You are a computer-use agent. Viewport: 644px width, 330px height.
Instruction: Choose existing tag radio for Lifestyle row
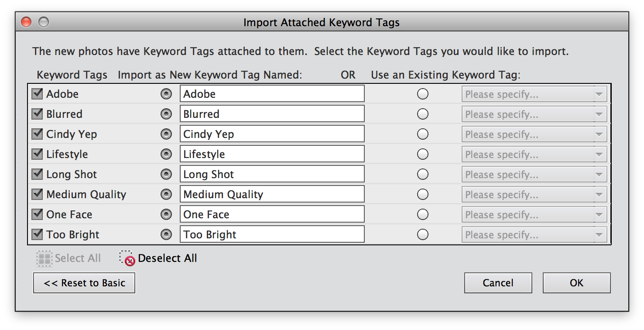click(x=422, y=154)
